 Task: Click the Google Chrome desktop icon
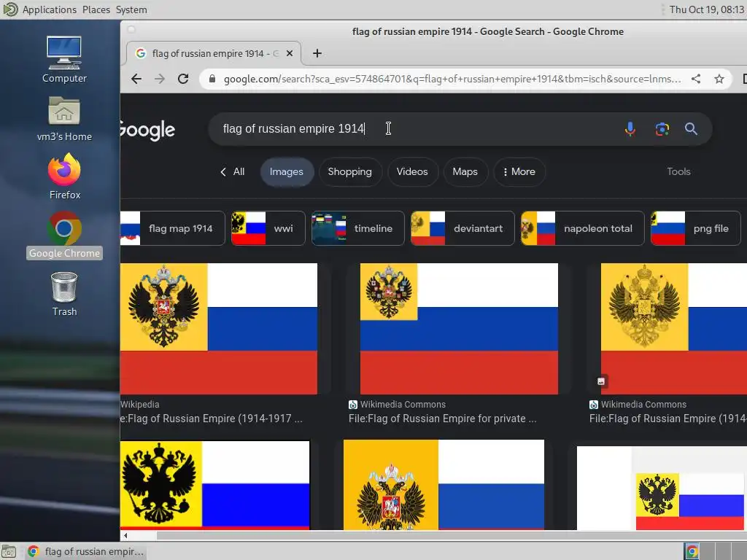pyautogui.click(x=64, y=236)
